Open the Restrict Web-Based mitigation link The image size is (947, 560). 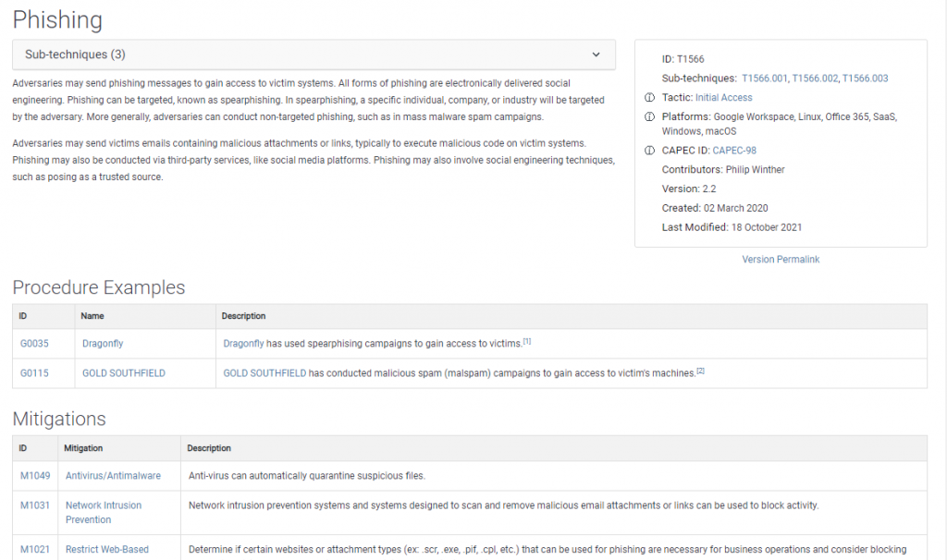click(x=107, y=549)
